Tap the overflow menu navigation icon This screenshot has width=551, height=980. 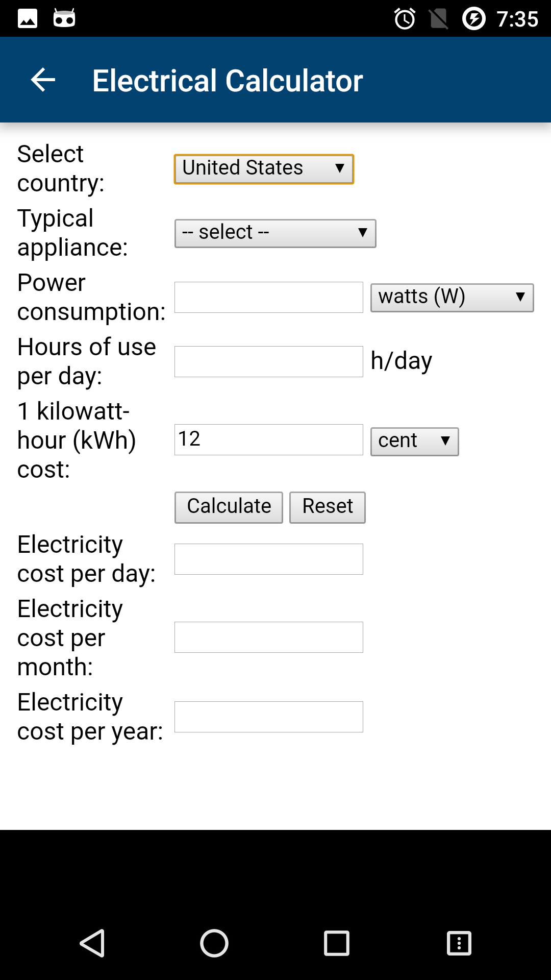(459, 943)
